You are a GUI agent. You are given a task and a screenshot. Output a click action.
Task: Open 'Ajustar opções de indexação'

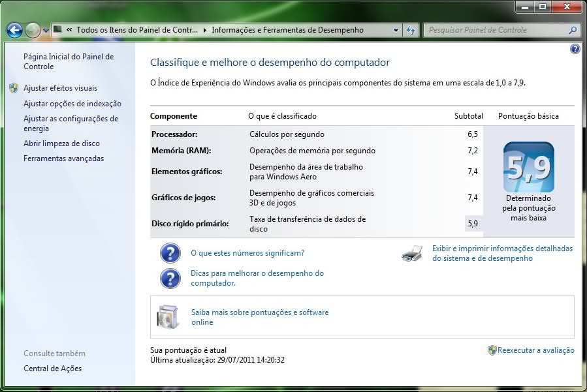(x=72, y=104)
